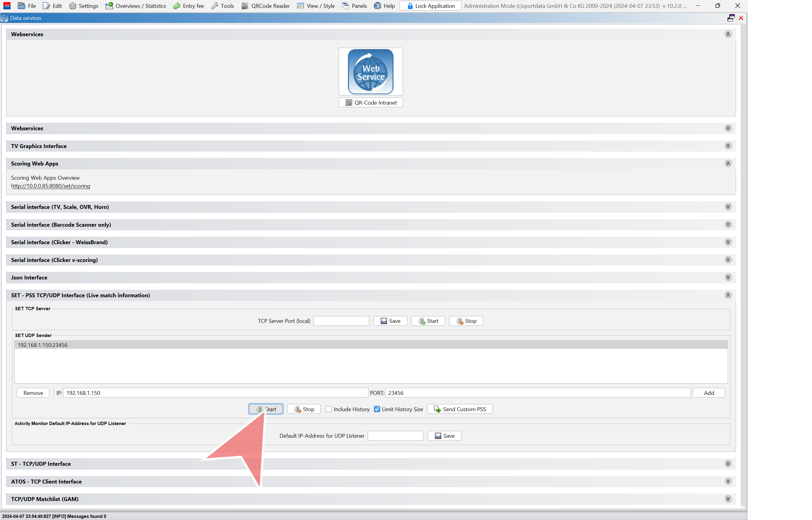Enable Include History checkbox
The image size is (812, 520).
328,409
